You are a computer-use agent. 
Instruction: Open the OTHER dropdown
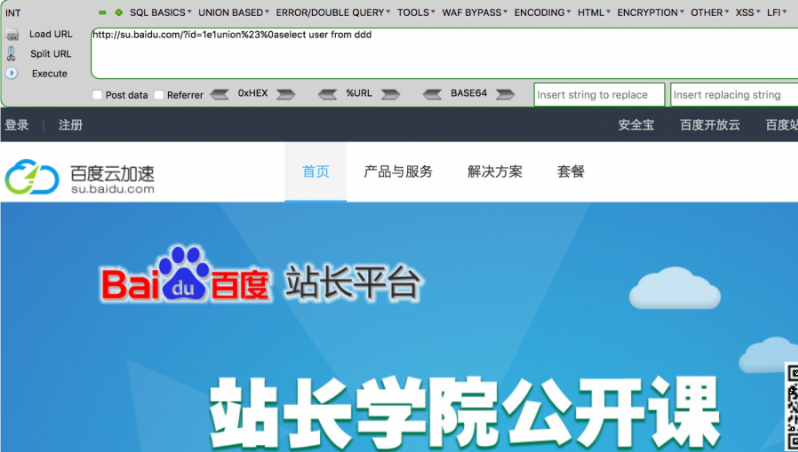(x=709, y=12)
